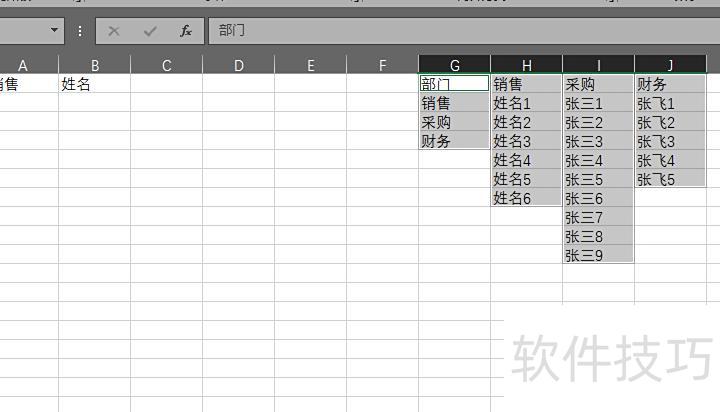
Task: Select cell 姓名5
Action: point(527,179)
